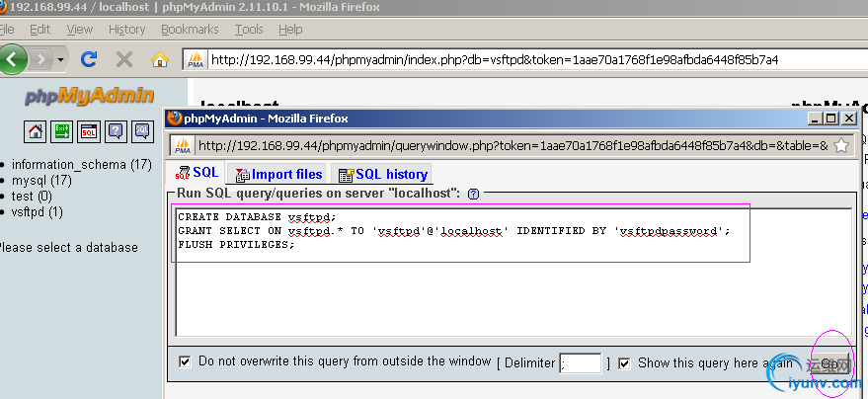Select the test (0) database
This screenshot has width=868, height=399.
tap(32, 197)
